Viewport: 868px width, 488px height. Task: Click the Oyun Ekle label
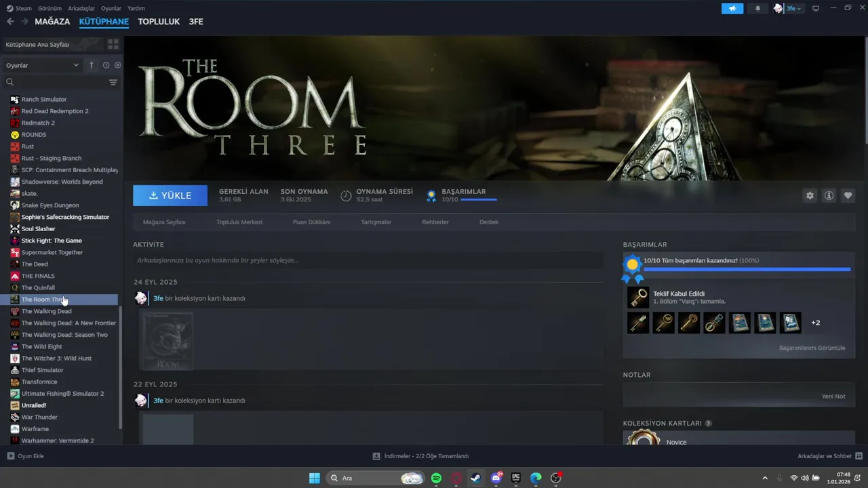31,456
